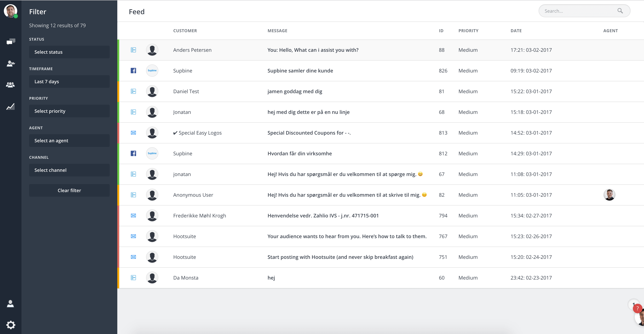Expand the Select channel dropdown
Screen dimensions: 644x334
pos(69,170)
